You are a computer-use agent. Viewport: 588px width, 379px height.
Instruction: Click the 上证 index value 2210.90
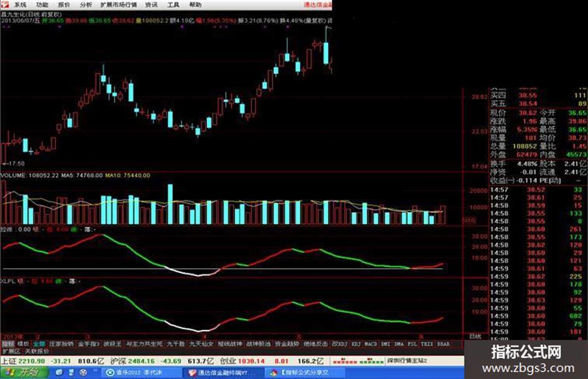32,361
